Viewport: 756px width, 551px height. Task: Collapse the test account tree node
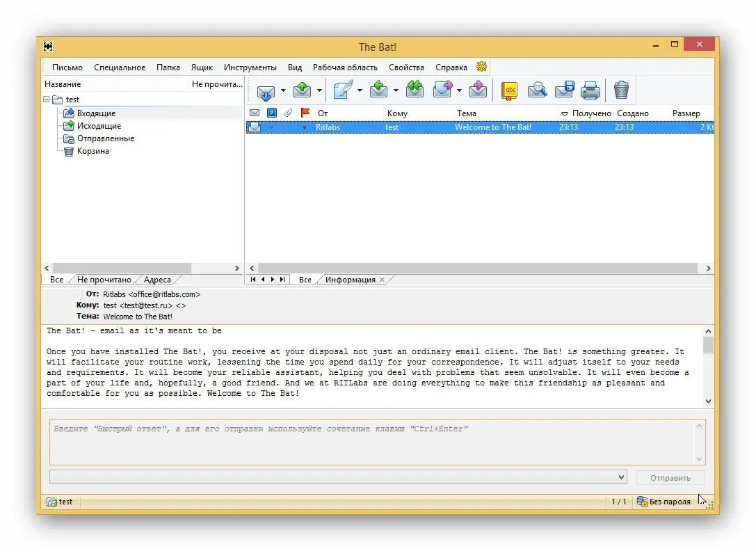click(x=47, y=99)
